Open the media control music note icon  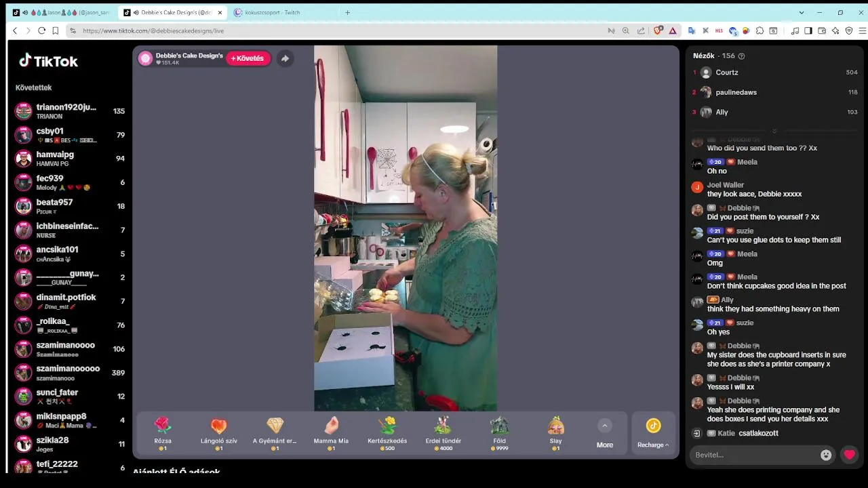795,30
